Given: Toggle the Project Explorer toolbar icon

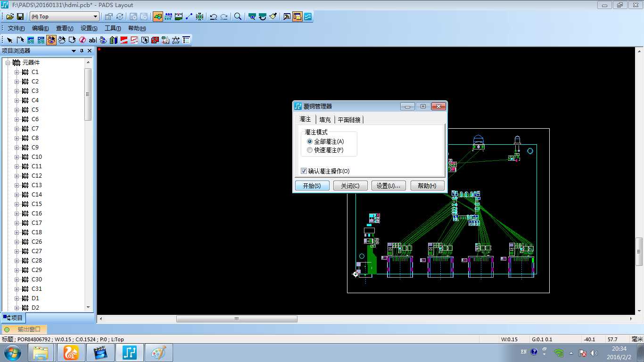Looking at the screenshot, I should pyautogui.click(x=297, y=16).
